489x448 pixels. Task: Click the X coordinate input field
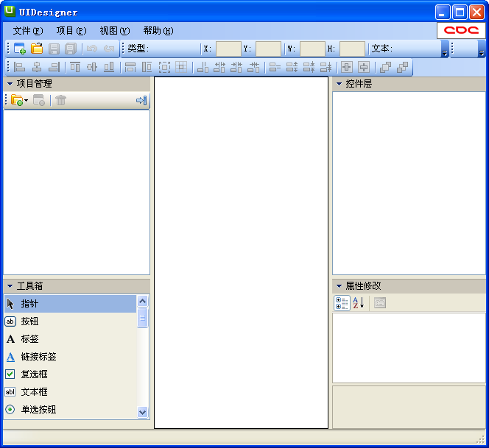[228, 49]
